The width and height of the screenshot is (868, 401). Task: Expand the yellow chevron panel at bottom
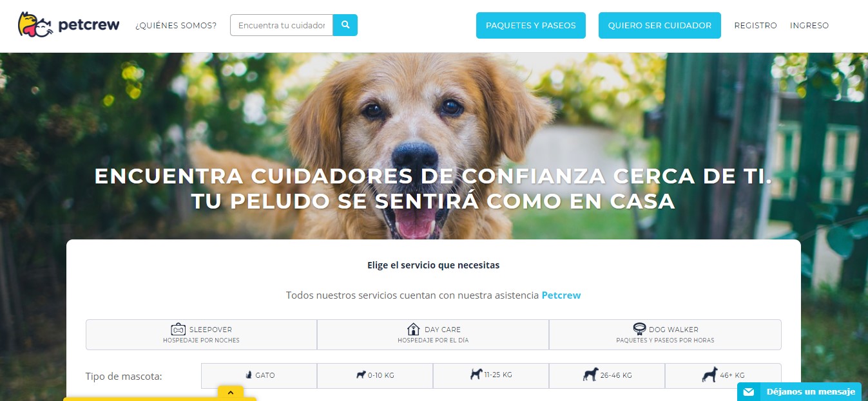point(230,392)
